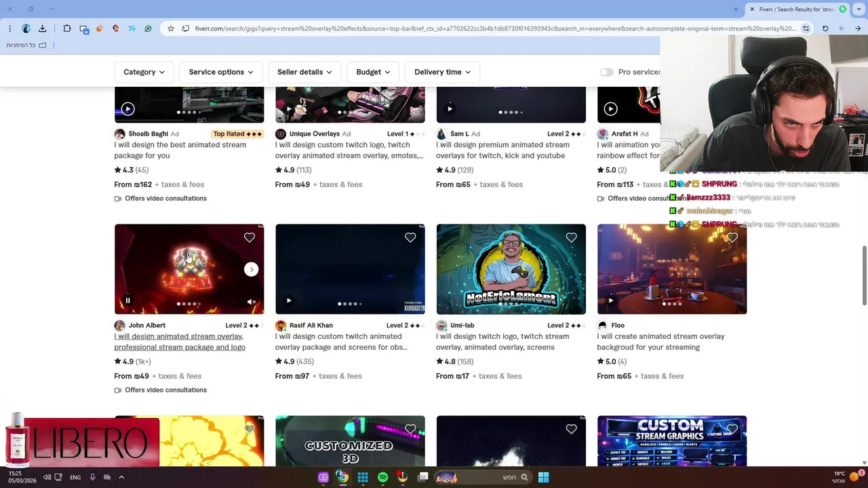
Task: Play the Rasif Ali Khan gig video
Action: point(289,300)
